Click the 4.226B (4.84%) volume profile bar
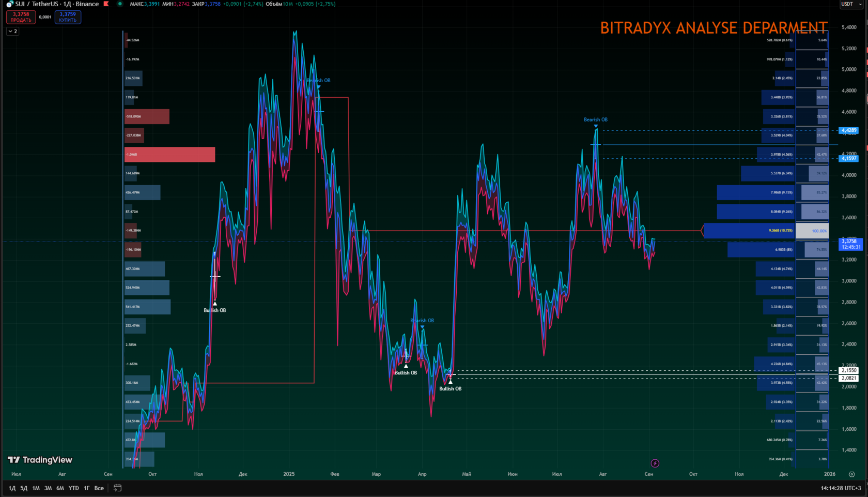Image resolution: width=868 pixels, height=497 pixels. pos(774,364)
